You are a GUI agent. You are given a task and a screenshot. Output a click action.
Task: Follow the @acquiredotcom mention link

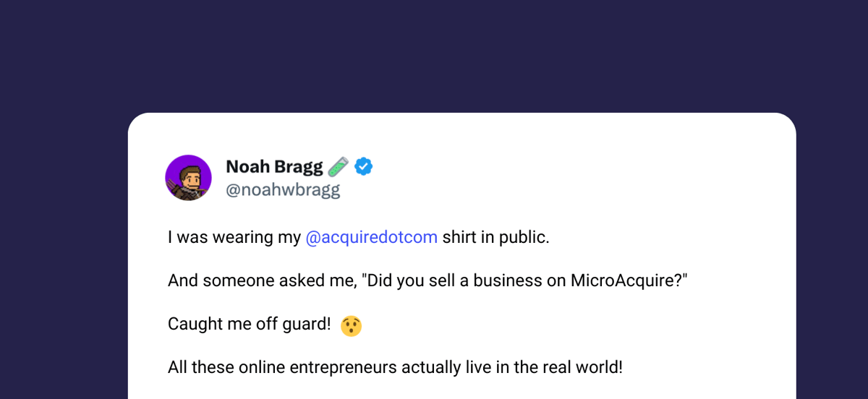372,238
